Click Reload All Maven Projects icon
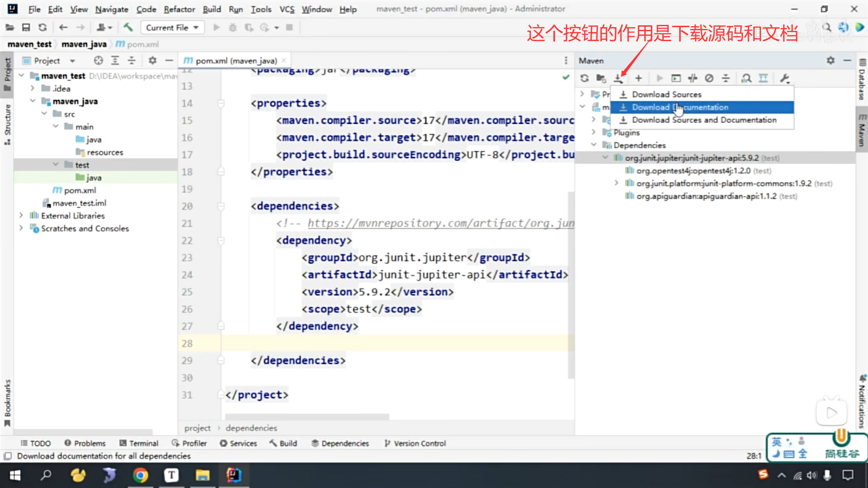Image resolution: width=868 pixels, height=488 pixels. pyautogui.click(x=585, y=78)
